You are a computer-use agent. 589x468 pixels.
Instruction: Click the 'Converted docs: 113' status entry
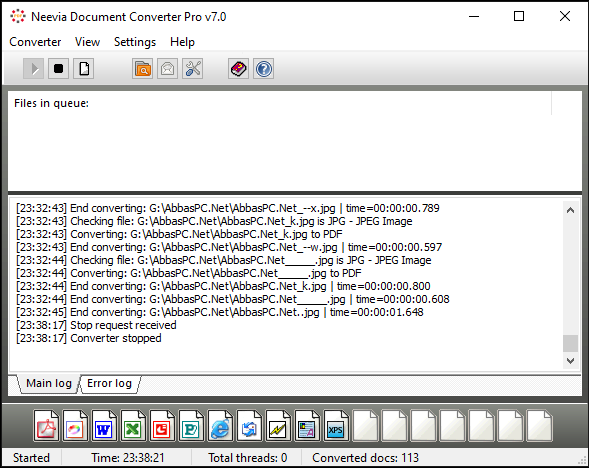[x=365, y=458]
